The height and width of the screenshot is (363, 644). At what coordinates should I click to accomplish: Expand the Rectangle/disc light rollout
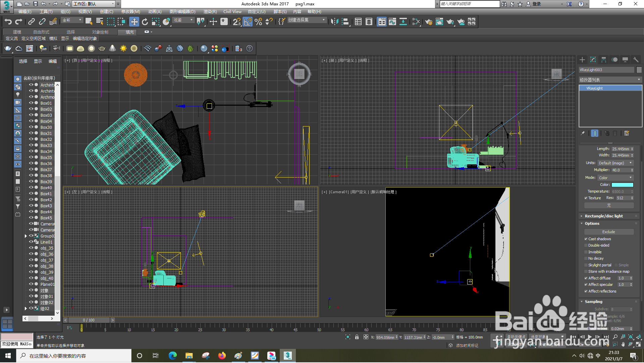(x=603, y=216)
